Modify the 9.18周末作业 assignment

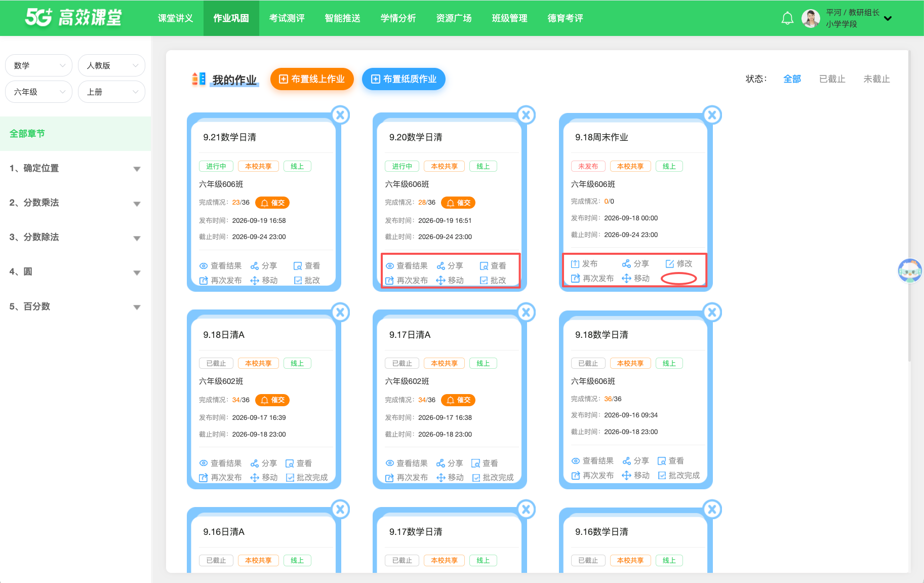(x=678, y=264)
